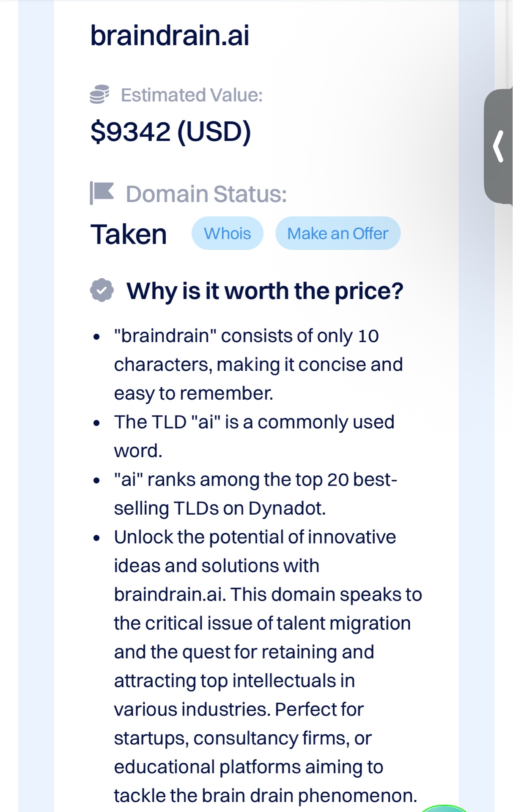
Task: Click the flag icon next to Domain Status
Action: [x=102, y=193]
